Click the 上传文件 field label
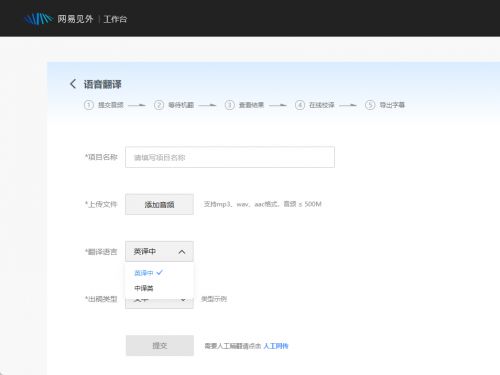500x375 pixels. [101, 204]
